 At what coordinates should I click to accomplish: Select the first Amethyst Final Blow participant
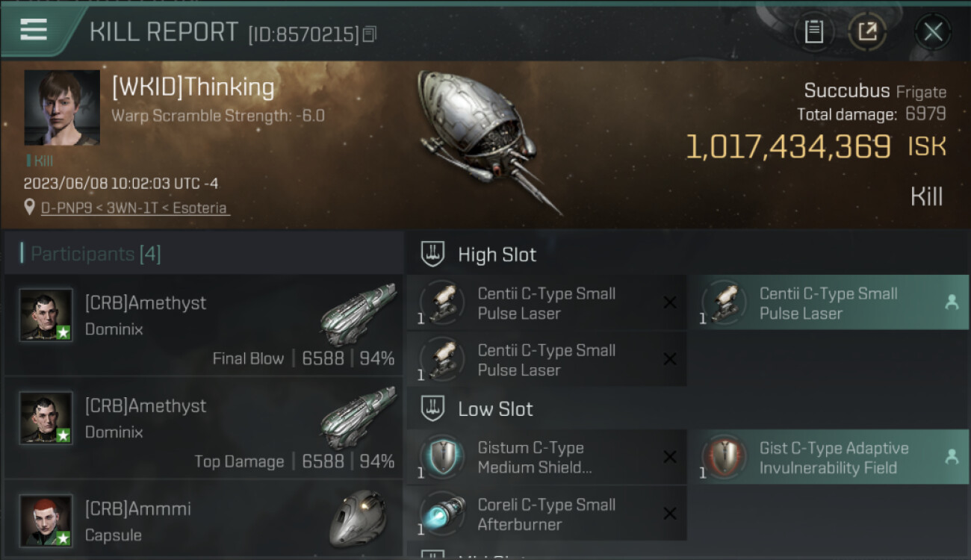tap(204, 325)
